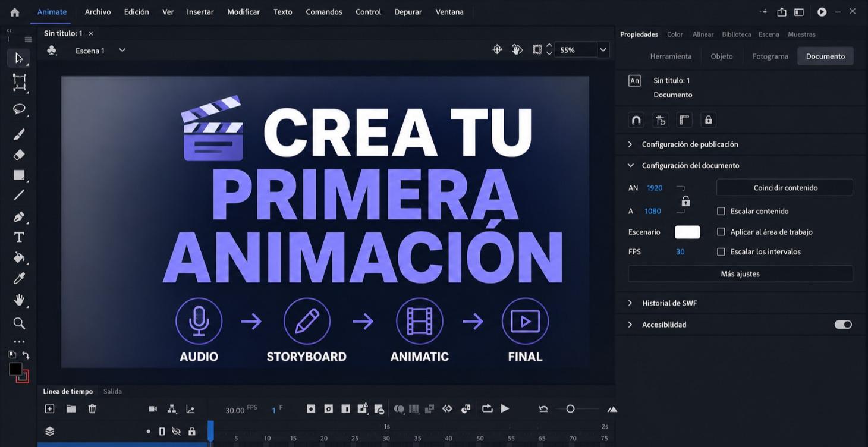Toggle Escalar los intervalos checkbox
The width and height of the screenshot is (868, 447).
pyautogui.click(x=721, y=252)
